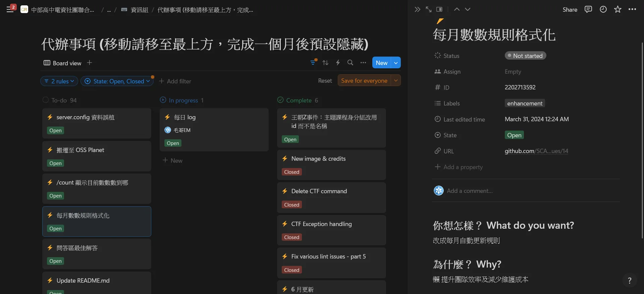View page updates history clock icon
Viewport: 644px width, 294px height.
tap(603, 9)
